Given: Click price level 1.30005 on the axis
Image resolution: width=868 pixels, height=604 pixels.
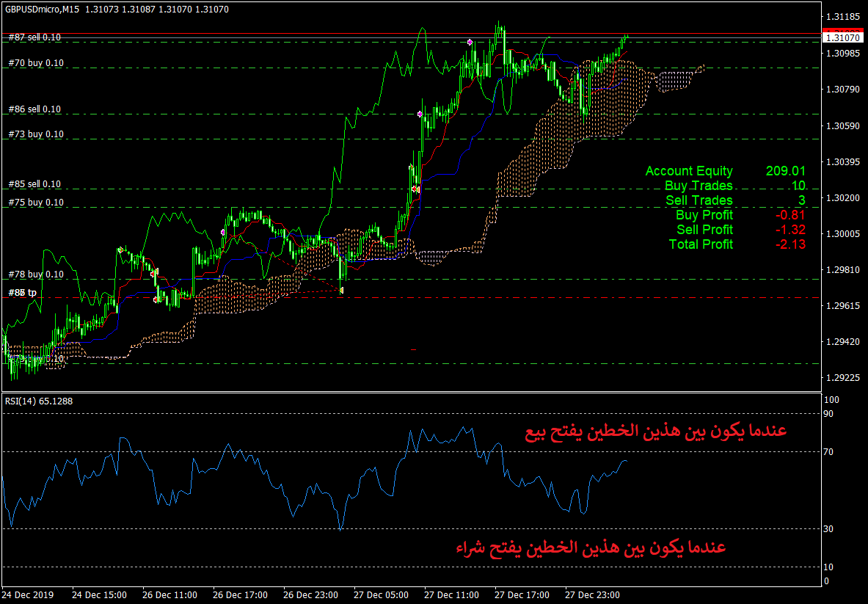Looking at the screenshot, I should (842, 233).
